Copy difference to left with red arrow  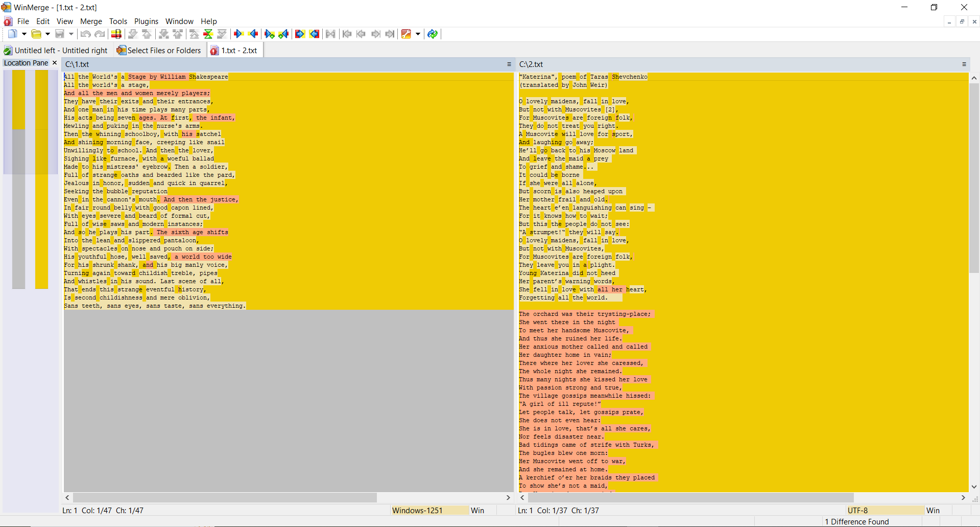(253, 34)
